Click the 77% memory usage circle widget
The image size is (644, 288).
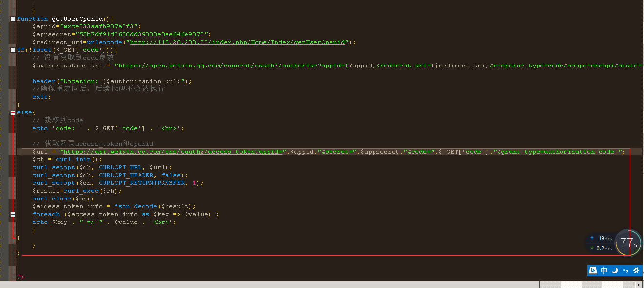coord(628,243)
